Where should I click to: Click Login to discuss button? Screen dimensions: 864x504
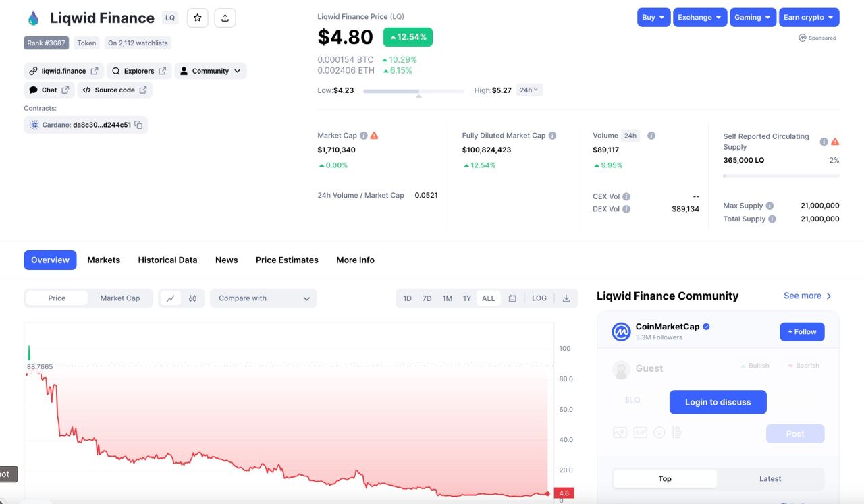click(718, 402)
